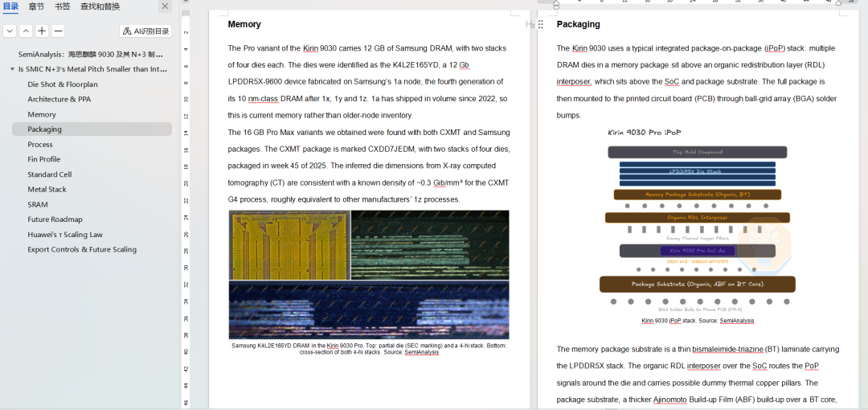Viewport: 868px width, 410px height.
Task: Select Huawei's τ Scaling Law outline entry
Action: click(65, 235)
